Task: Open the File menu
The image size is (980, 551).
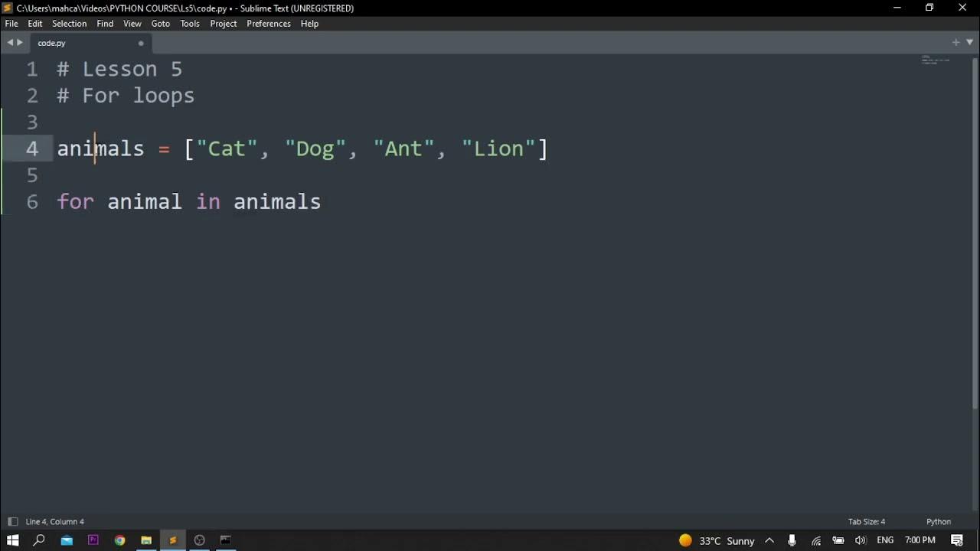Action: click(x=11, y=24)
